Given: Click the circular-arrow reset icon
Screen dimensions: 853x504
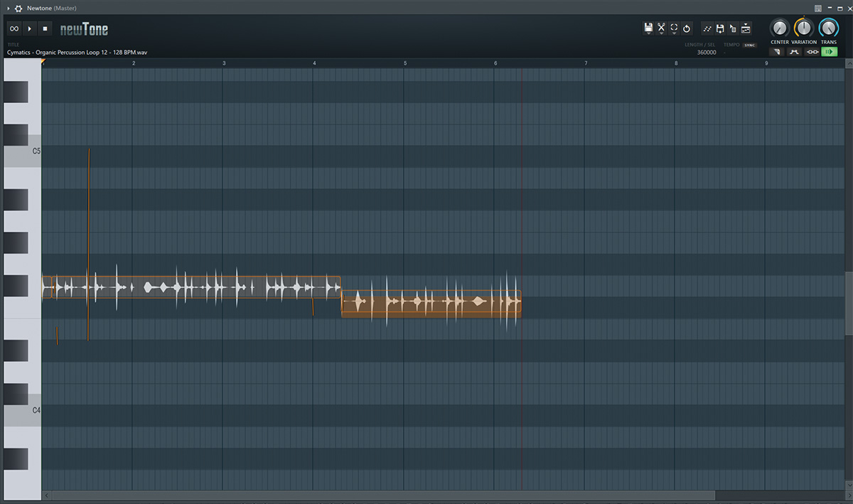Looking at the screenshot, I should coord(687,28).
